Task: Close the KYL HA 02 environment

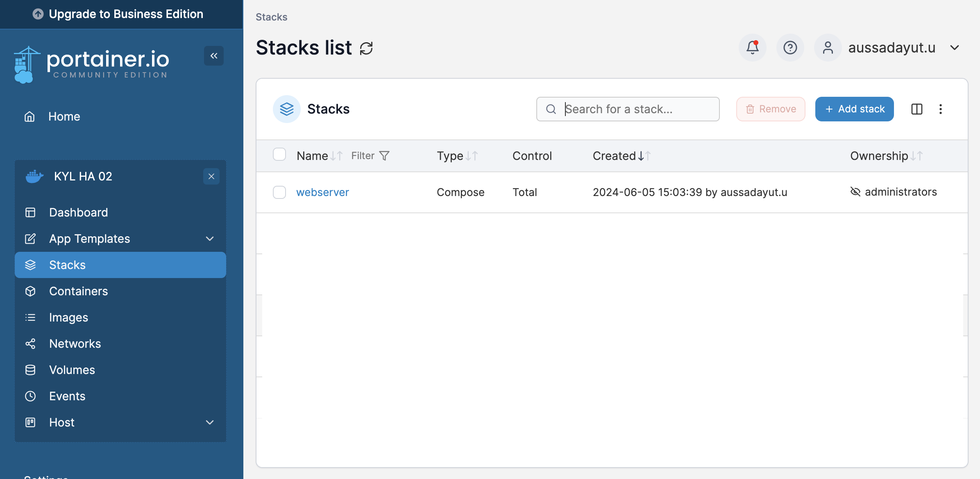Action: pos(211,176)
